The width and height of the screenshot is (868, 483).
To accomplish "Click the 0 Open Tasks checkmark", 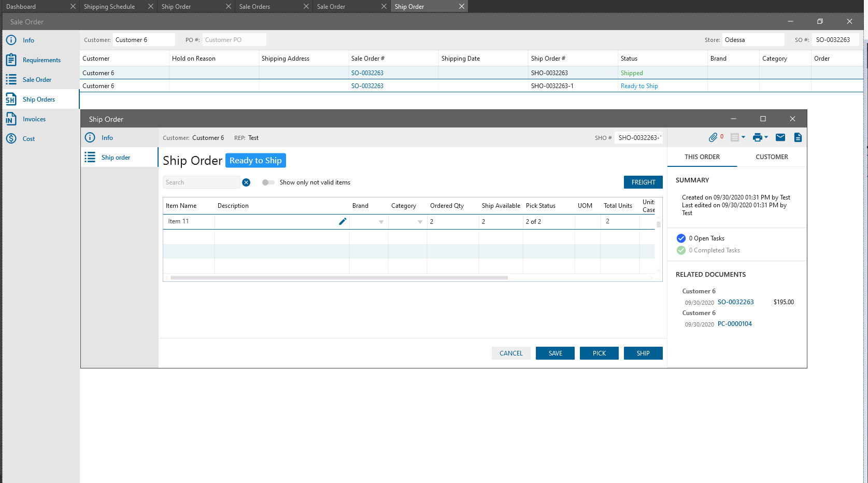I will pyautogui.click(x=681, y=238).
